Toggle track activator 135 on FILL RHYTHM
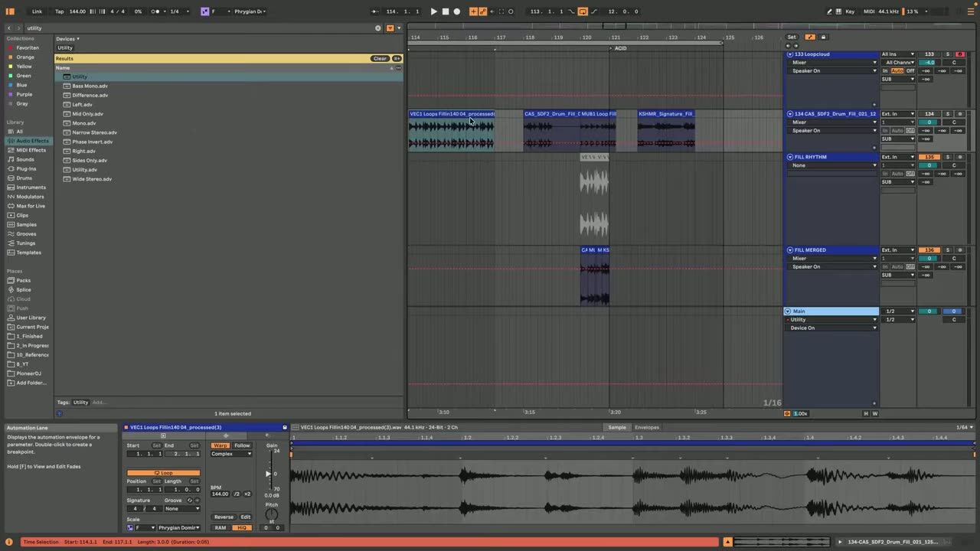This screenshot has width=980, height=551. [x=929, y=157]
